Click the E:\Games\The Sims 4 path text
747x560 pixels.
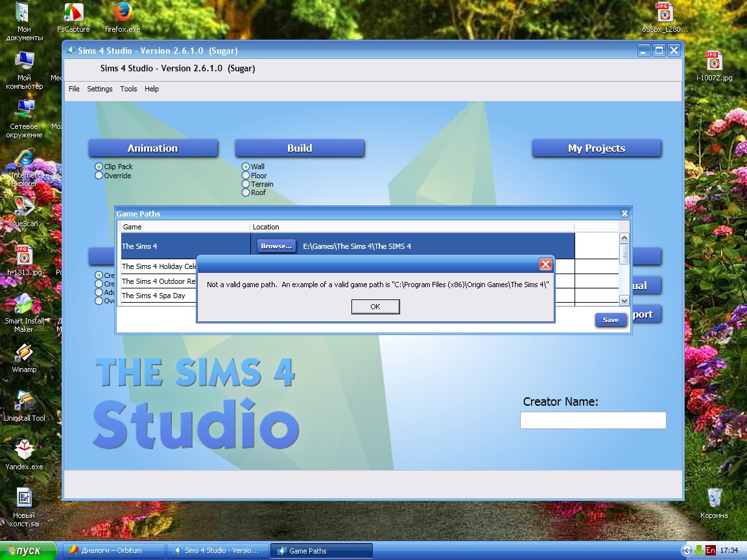pos(357,246)
